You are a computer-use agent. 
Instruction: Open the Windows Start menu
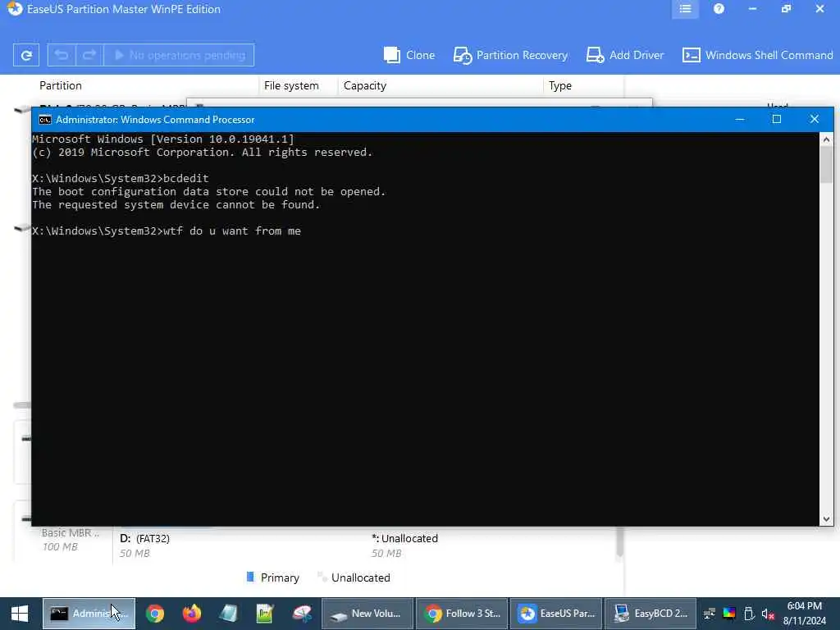click(x=20, y=614)
